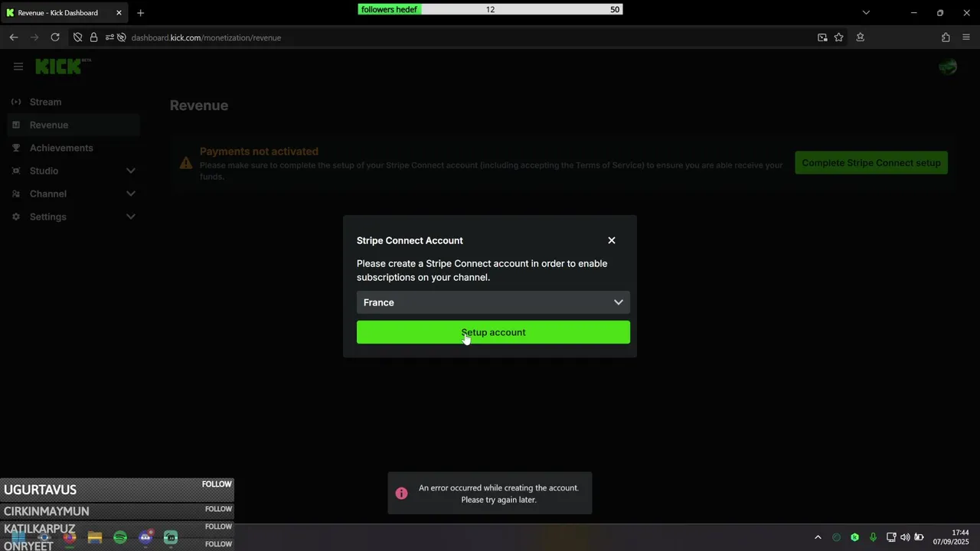Click the KICK logo
The image size is (980, 551).
tap(63, 67)
